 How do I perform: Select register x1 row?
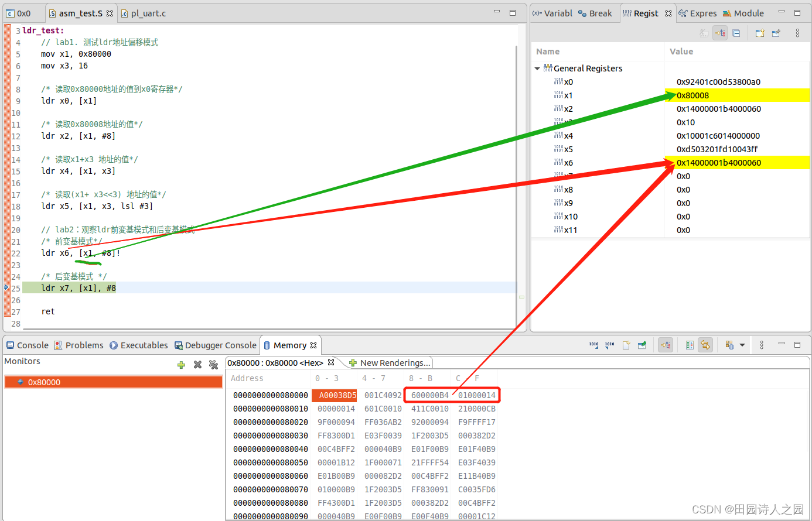[x=671, y=95]
